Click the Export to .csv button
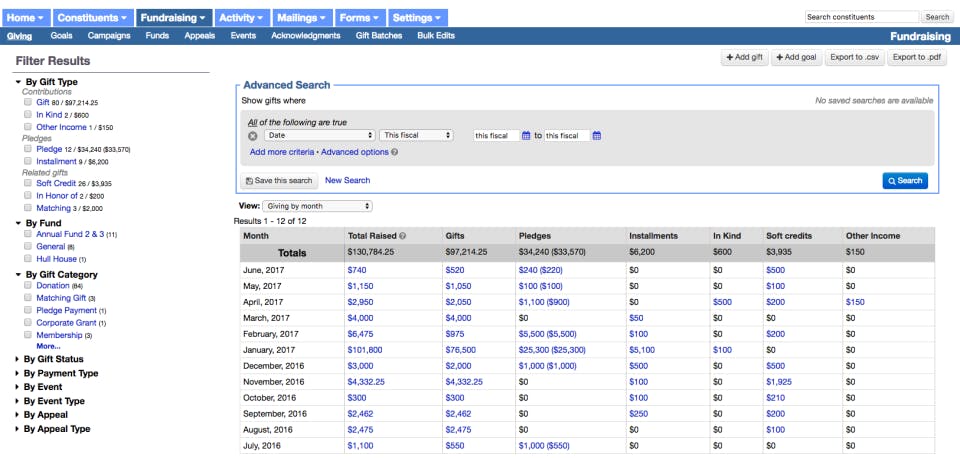 point(853,58)
